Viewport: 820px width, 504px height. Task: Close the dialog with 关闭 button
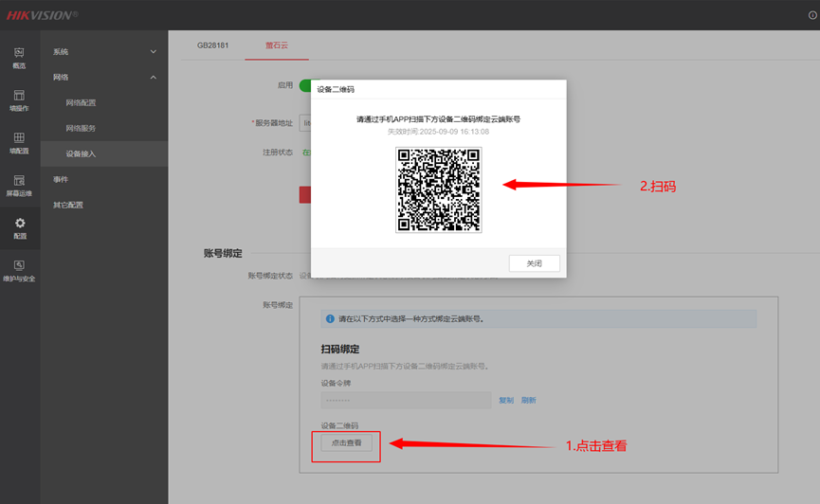534,263
